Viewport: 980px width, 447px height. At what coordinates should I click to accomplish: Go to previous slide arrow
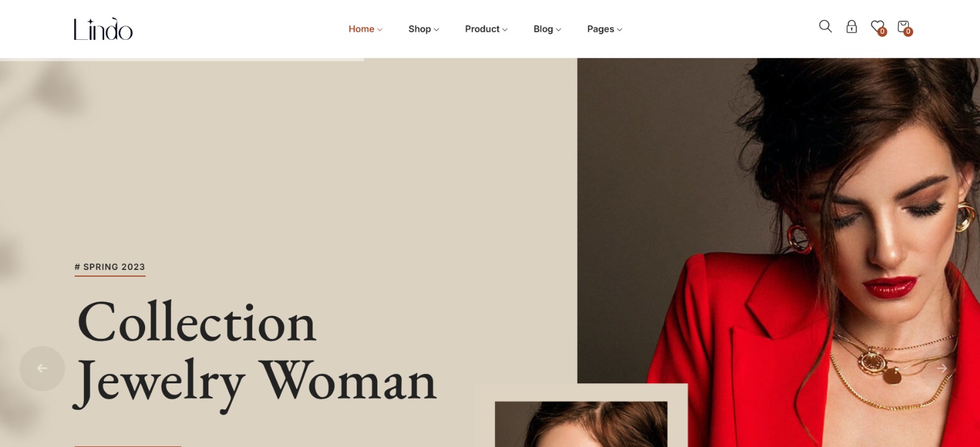pyautogui.click(x=42, y=369)
